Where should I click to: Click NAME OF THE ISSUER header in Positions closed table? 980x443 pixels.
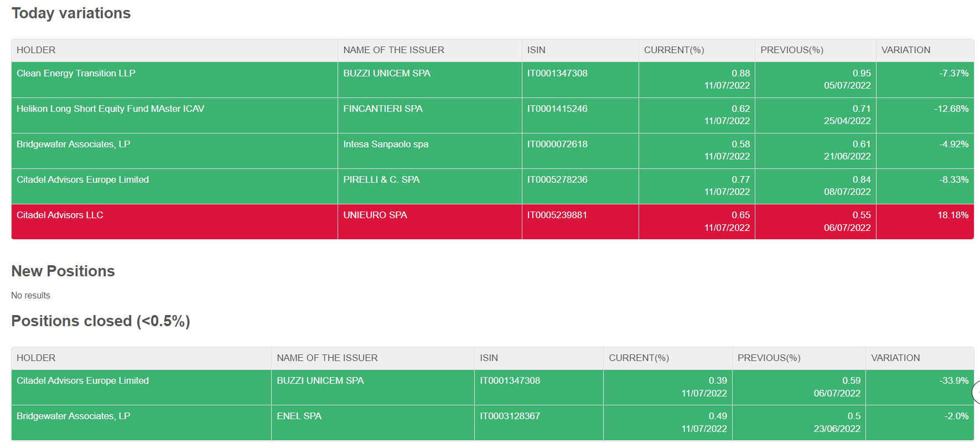click(327, 358)
